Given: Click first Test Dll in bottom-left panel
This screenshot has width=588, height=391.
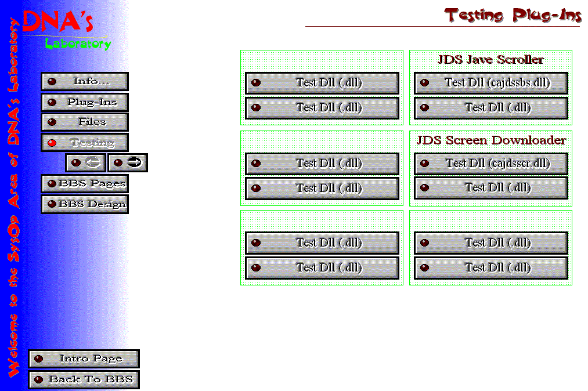Looking at the screenshot, I should 322,243.
